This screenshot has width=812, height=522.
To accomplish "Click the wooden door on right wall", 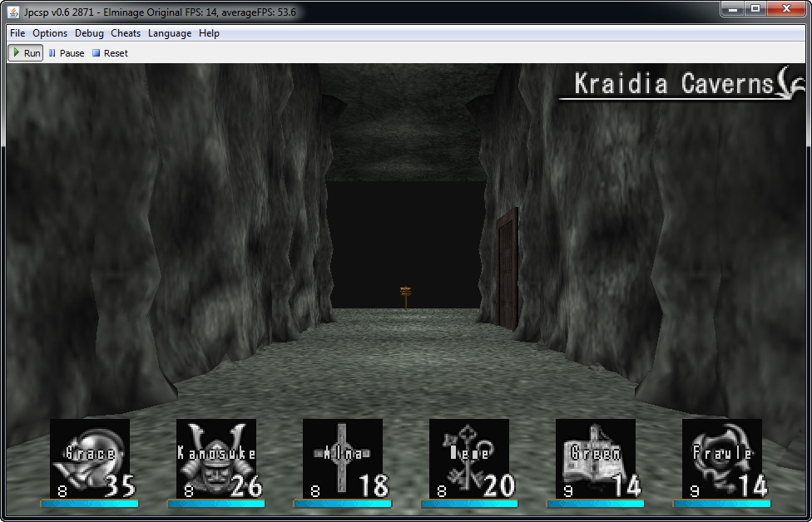I will [x=507, y=269].
